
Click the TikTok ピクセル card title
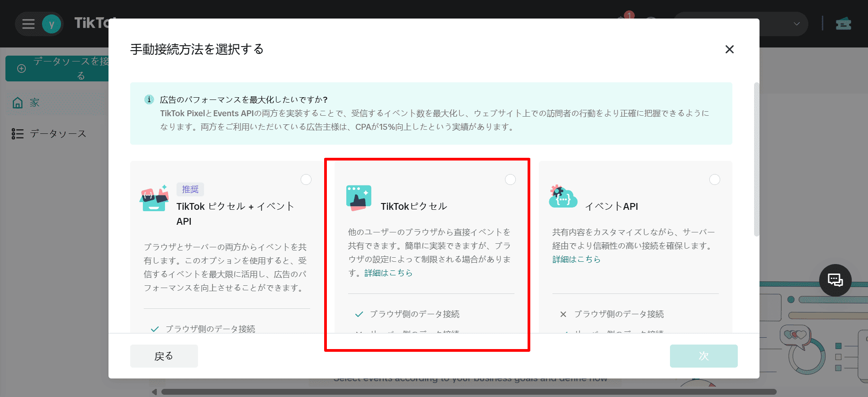click(x=414, y=206)
